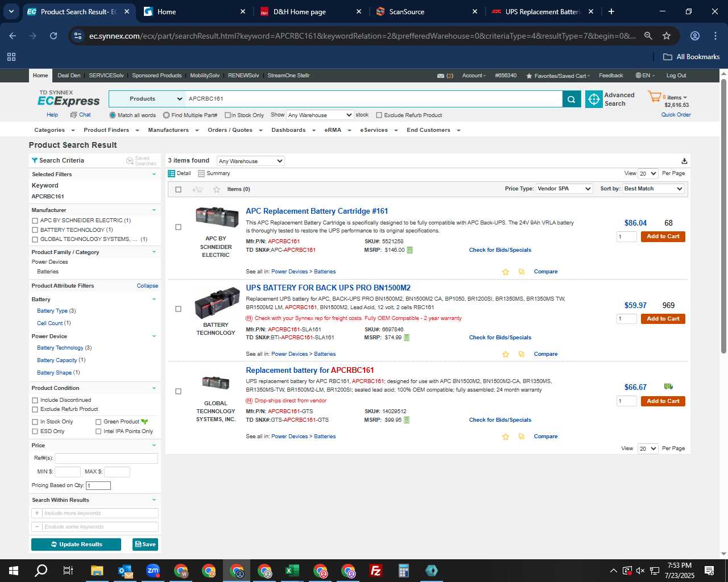Image resolution: width=728 pixels, height=582 pixels.
Task: Collapse the Manufacturer filter section
Action: [154, 210]
